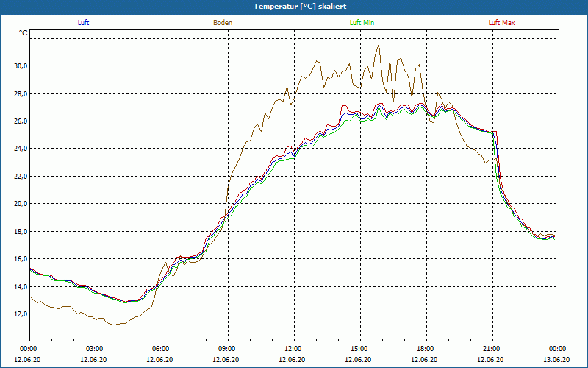Click the 20,0 y-axis value
588x368 pixels.
click(x=21, y=204)
